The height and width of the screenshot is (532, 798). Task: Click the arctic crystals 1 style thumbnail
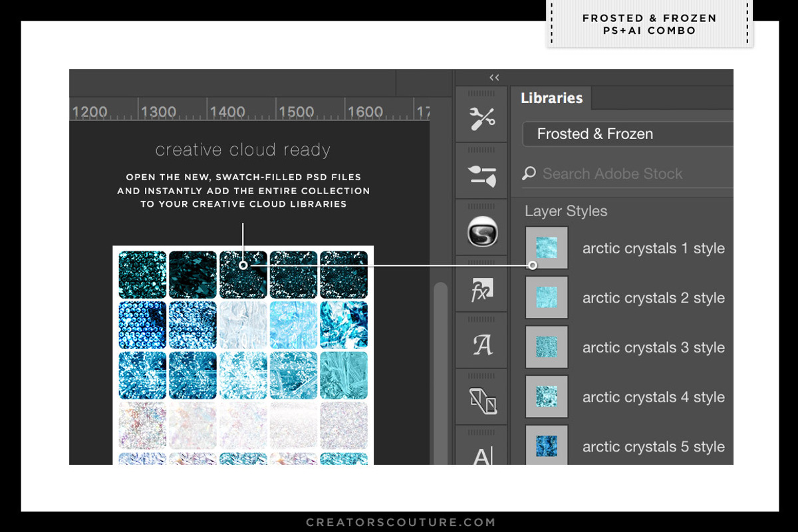(546, 248)
